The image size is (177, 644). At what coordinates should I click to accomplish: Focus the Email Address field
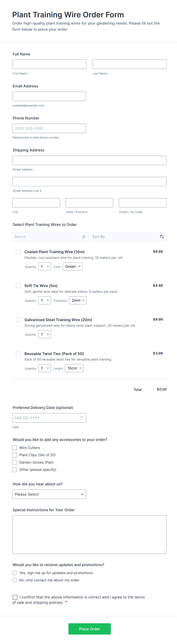click(49, 96)
